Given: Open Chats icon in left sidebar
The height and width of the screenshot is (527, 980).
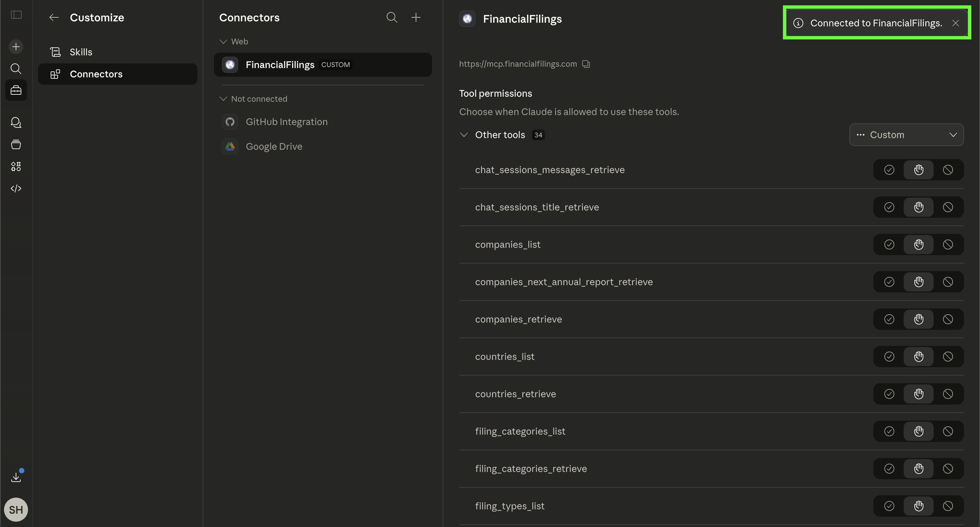Looking at the screenshot, I should pos(16,122).
